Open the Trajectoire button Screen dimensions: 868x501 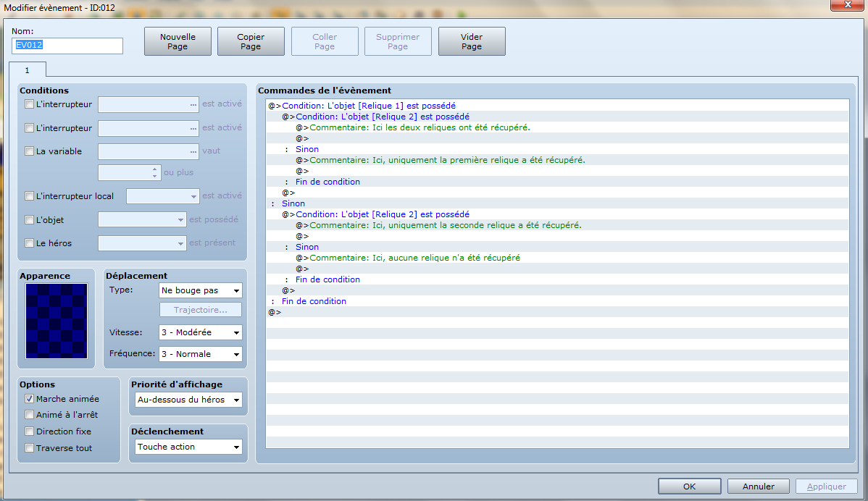pos(201,310)
